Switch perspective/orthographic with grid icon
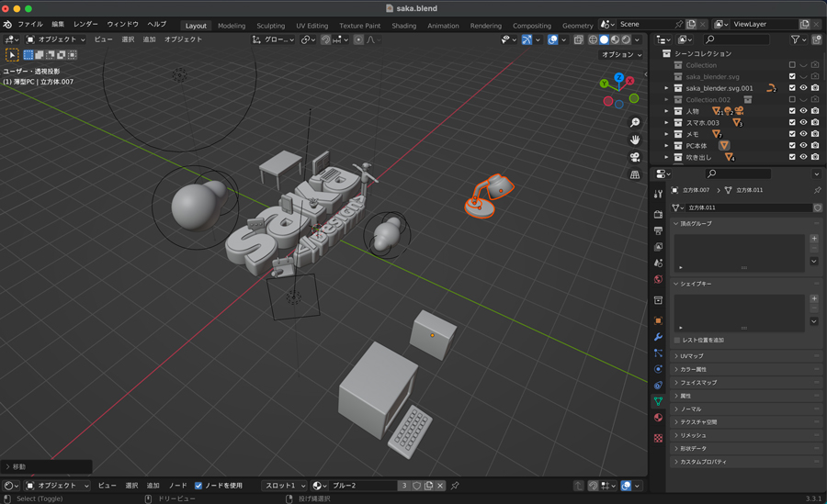827x504 pixels. pyautogui.click(x=634, y=174)
